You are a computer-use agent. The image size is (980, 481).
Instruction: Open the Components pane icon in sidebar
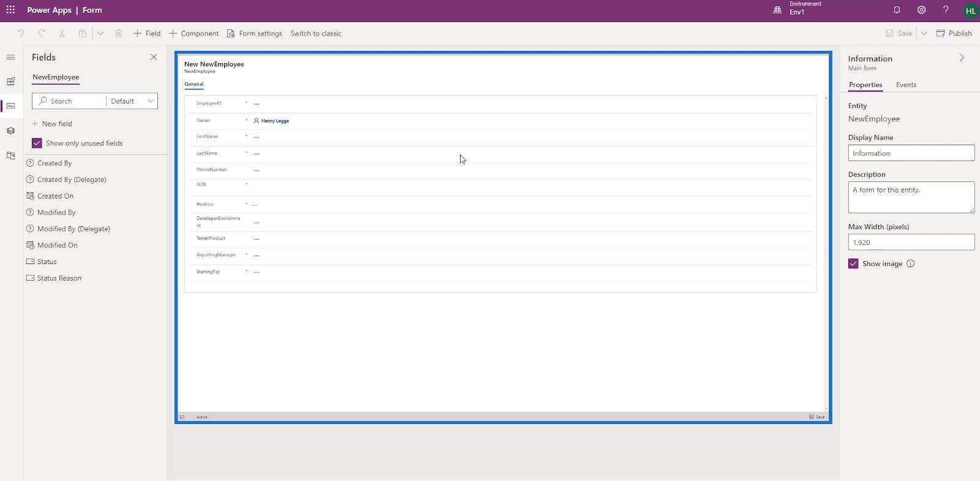10,81
